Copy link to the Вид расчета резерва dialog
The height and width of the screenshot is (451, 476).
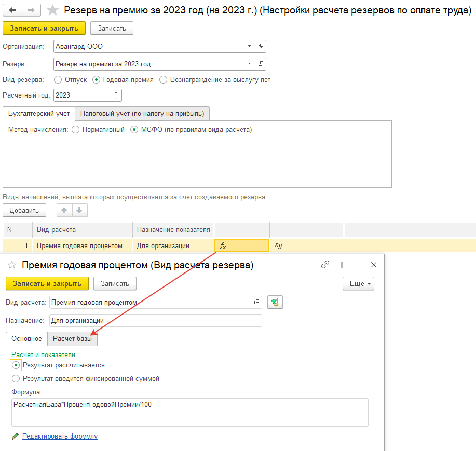325,265
